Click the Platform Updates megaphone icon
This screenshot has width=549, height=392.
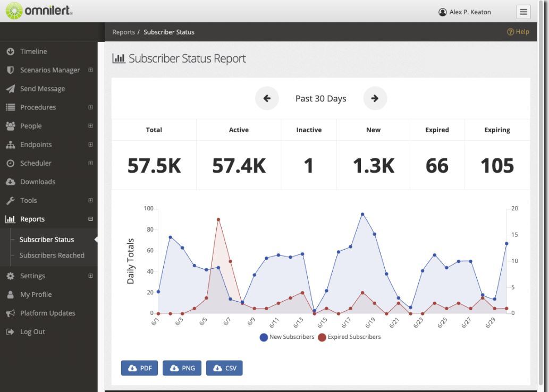click(x=10, y=313)
